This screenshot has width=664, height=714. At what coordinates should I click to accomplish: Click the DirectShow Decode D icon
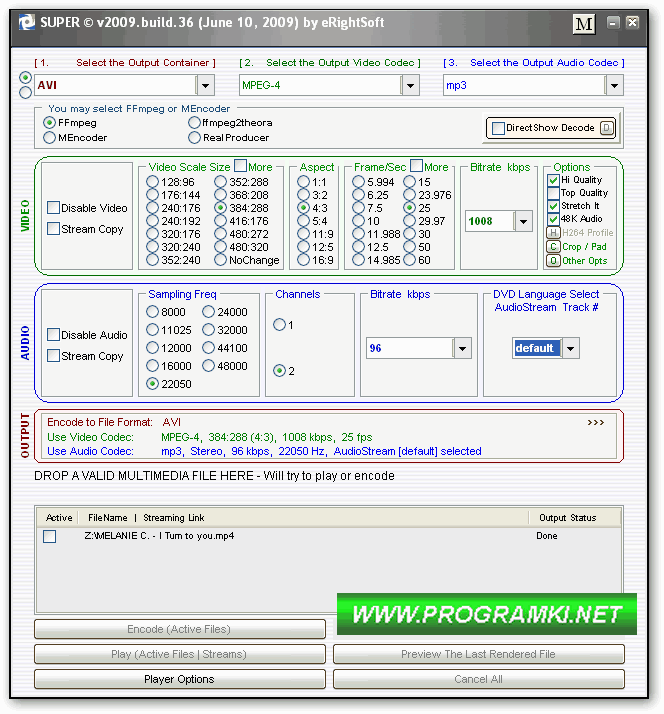(607, 128)
